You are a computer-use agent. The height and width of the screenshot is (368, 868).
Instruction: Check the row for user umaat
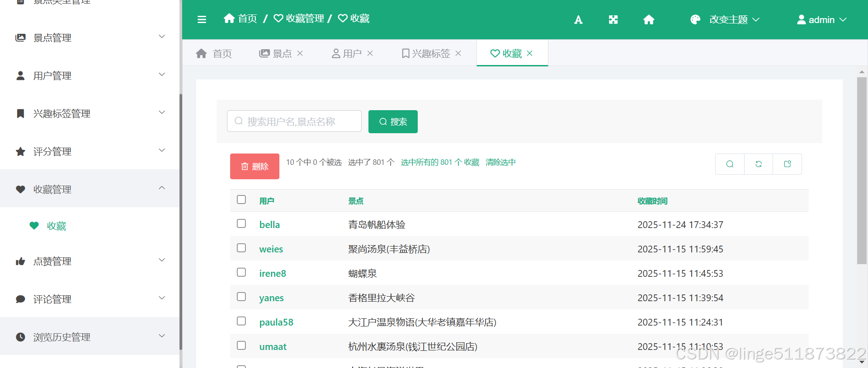tap(241, 345)
